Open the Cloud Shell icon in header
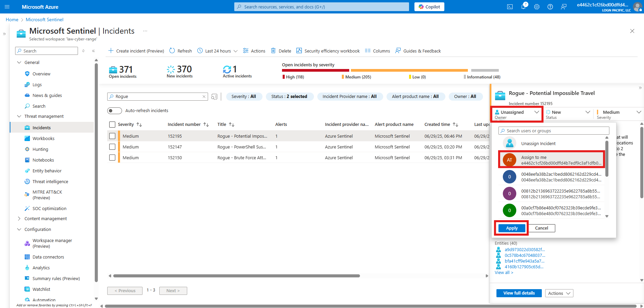The image size is (644, 308). coord(510,7)
